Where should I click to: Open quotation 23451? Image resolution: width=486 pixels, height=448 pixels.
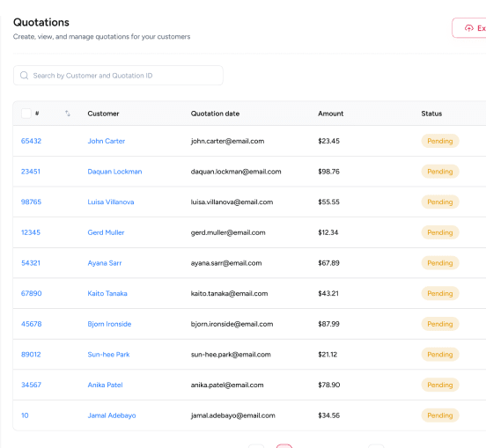pyautogui.click(x=31, y=172)
